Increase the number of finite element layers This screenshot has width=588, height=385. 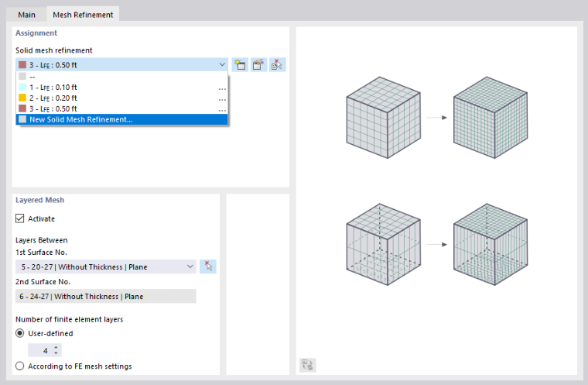point(56,348)
